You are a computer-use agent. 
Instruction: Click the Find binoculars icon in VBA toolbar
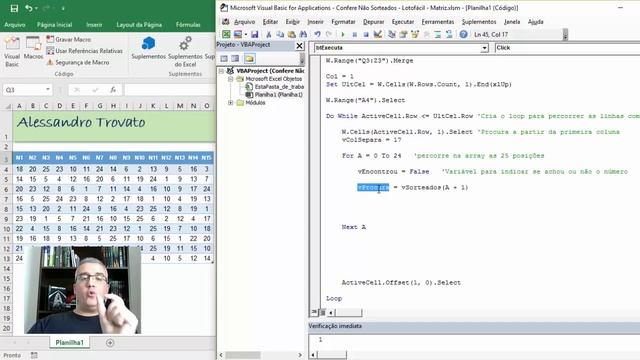303,34
